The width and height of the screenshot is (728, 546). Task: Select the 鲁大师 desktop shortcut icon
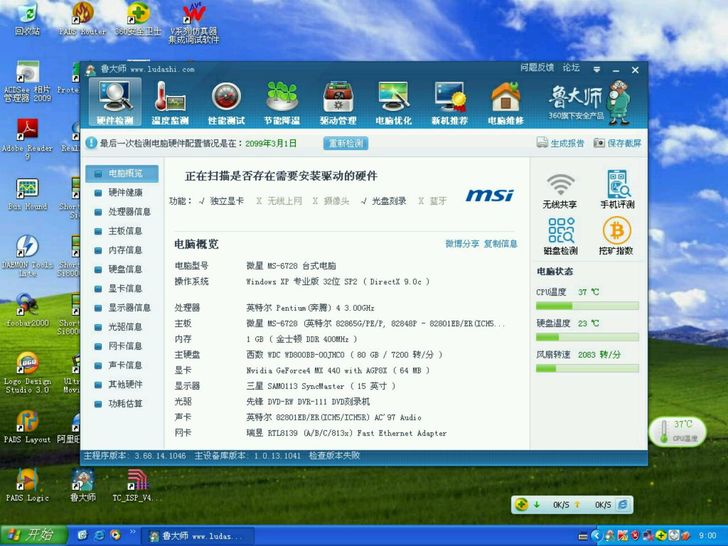click(x=83, y=485)
